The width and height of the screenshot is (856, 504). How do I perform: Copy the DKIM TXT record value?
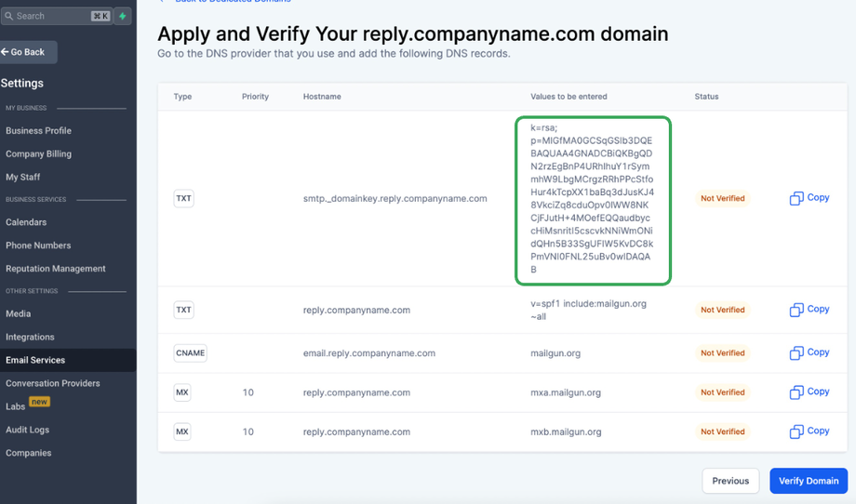809,198
